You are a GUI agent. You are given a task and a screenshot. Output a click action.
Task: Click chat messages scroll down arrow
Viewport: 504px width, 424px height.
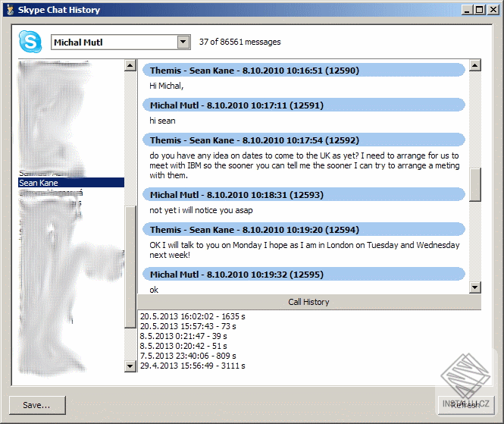pyautogui.click(x=475, y=287)
